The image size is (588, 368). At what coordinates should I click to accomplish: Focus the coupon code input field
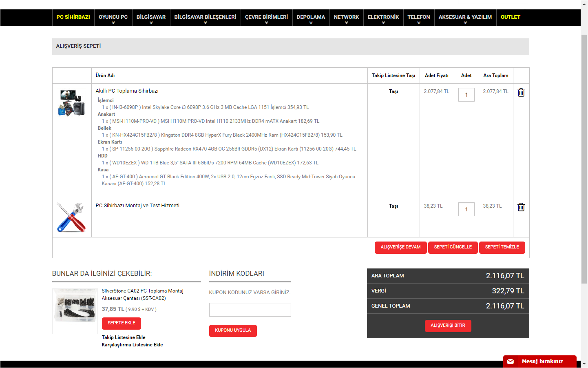click(250, 310)
